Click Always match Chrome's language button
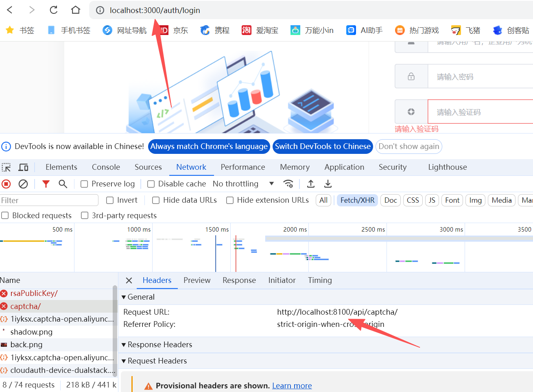 tap(209, 147)
